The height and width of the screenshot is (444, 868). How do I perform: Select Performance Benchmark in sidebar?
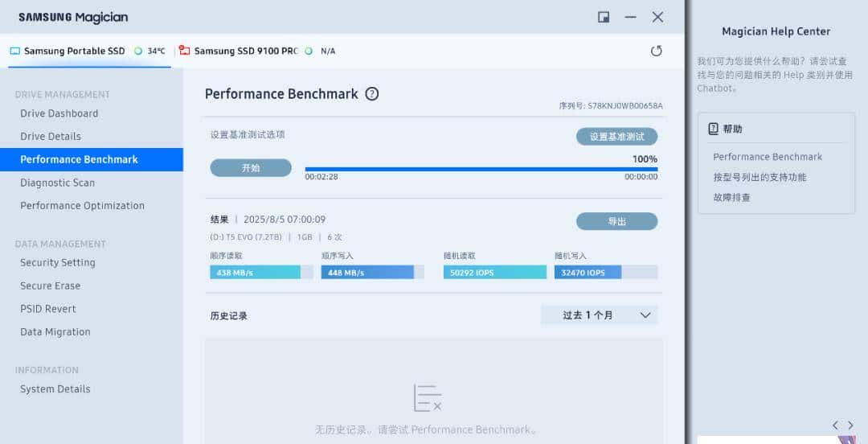pos(92,159)
